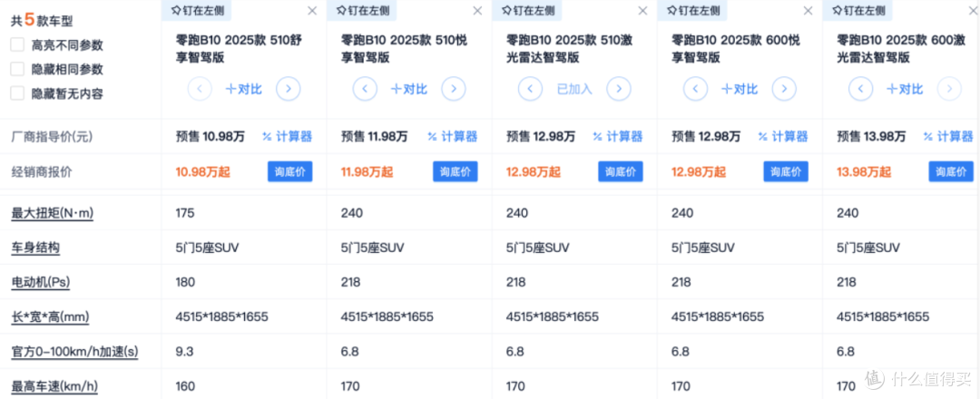Remove the 510悦享智驾版 column with its X
The height and width of the screenshot is (399, 980).
[x=477, y=11]
